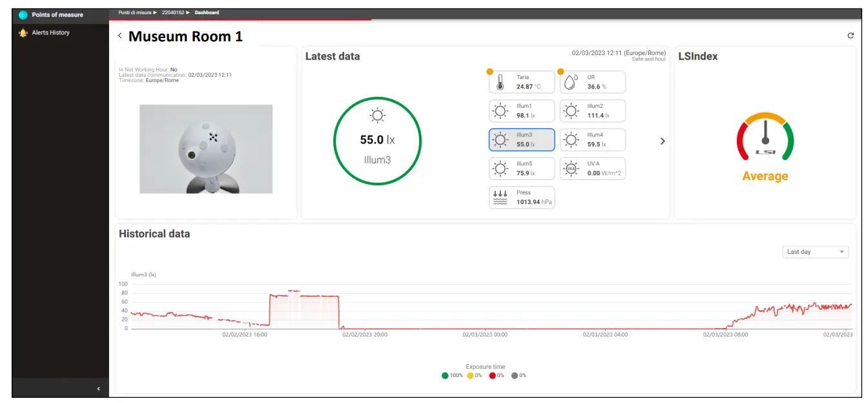Select the Taria temperature tile
Viewport: 868px width, 403px height.
coord(522,82)
